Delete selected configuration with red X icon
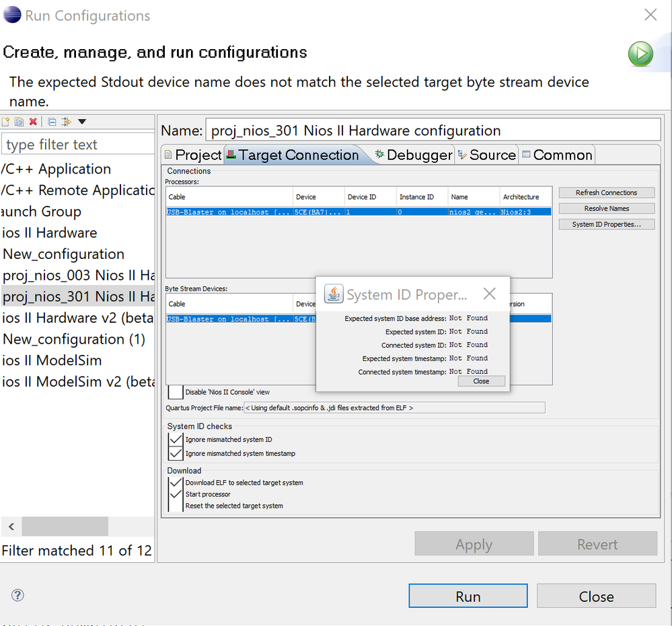This screenshot has width=672, height=626. pyautogui.click(x=33, y=122)
